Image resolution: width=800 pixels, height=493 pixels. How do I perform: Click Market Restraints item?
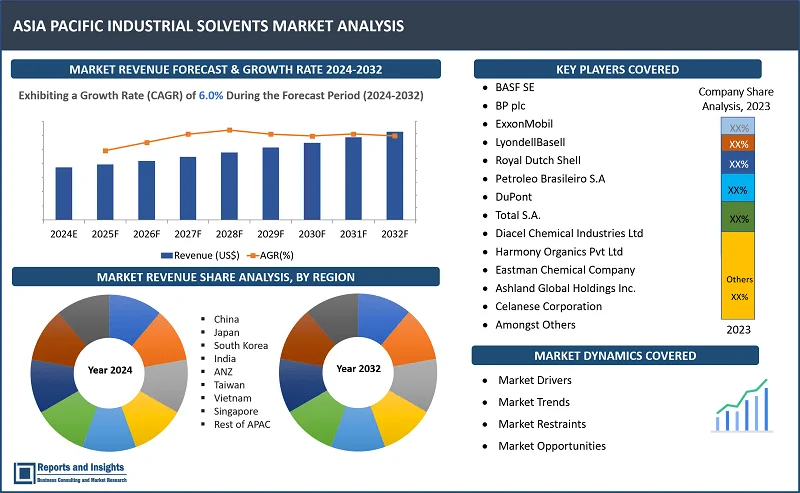point(542,424)
